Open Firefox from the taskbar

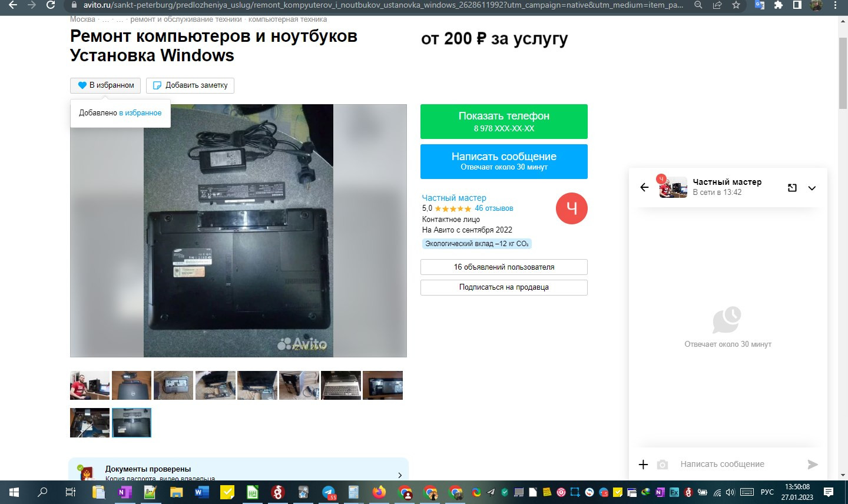(379, 492)
